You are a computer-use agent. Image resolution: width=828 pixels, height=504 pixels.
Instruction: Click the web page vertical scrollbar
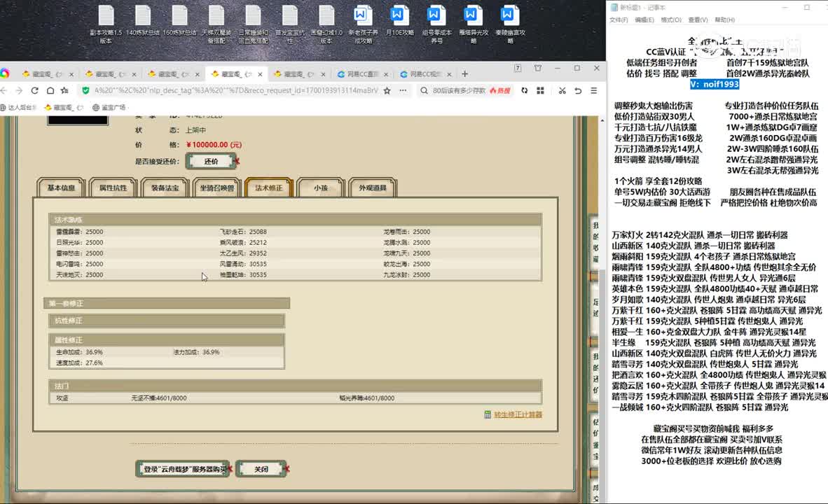[x=602, y=309]
